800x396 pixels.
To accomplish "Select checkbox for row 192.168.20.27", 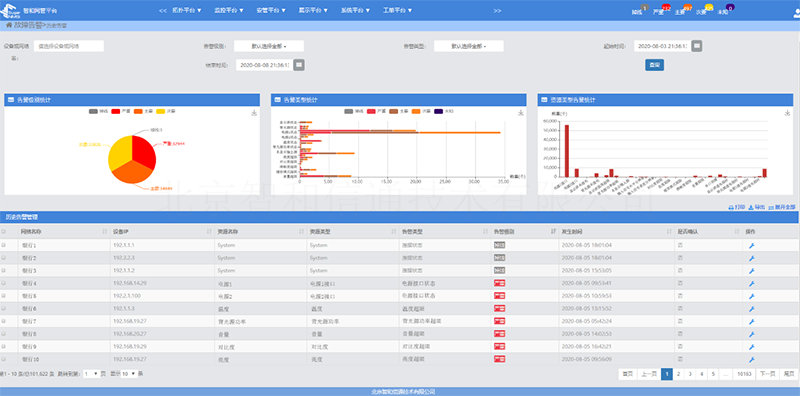I will click(4, 334).
